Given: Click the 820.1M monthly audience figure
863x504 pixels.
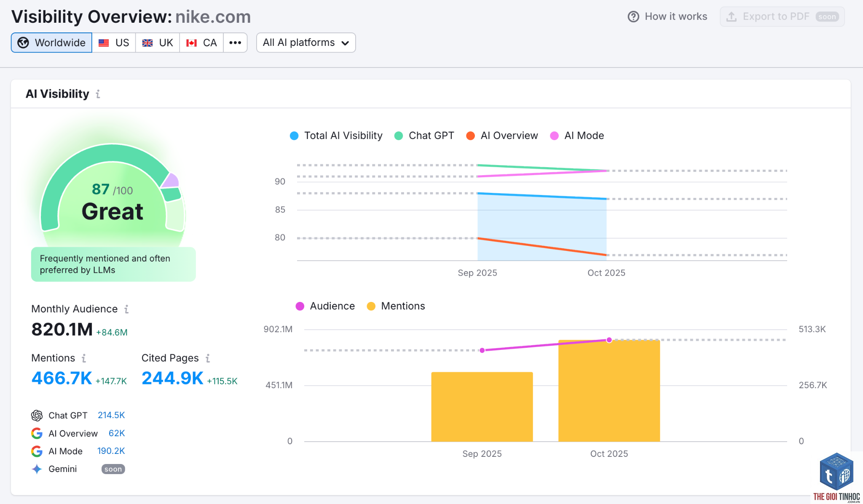Looking at the screenshot, I should [62, 329].
